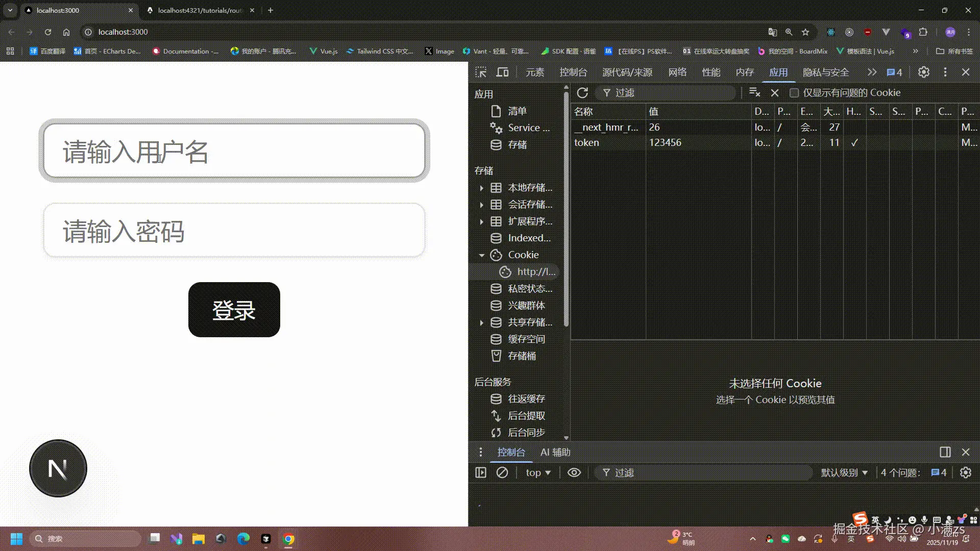Switch to the Network (网络) tab
The image size is (980, 551).
point(677,72)
